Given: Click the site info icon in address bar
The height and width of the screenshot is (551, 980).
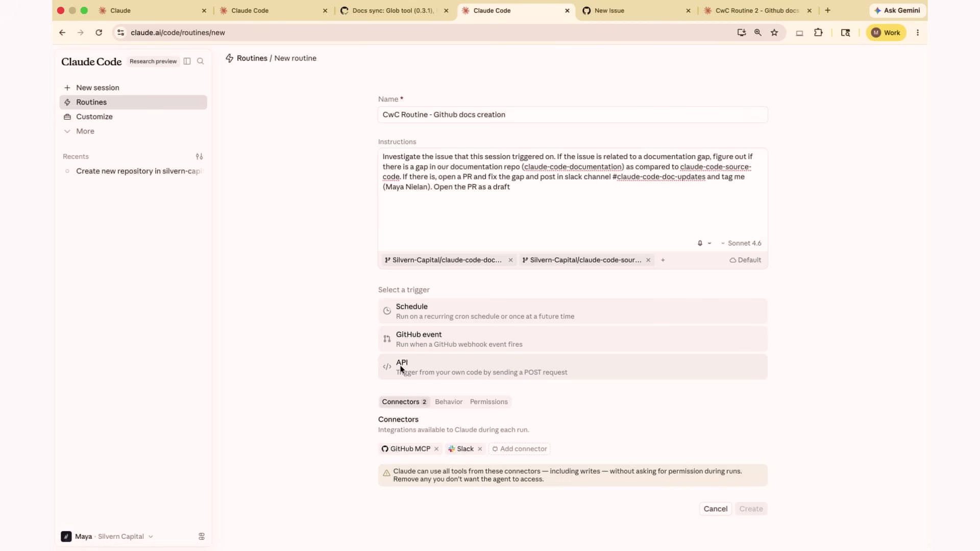Looking at the screenshot, I should (x=120, y=33).
